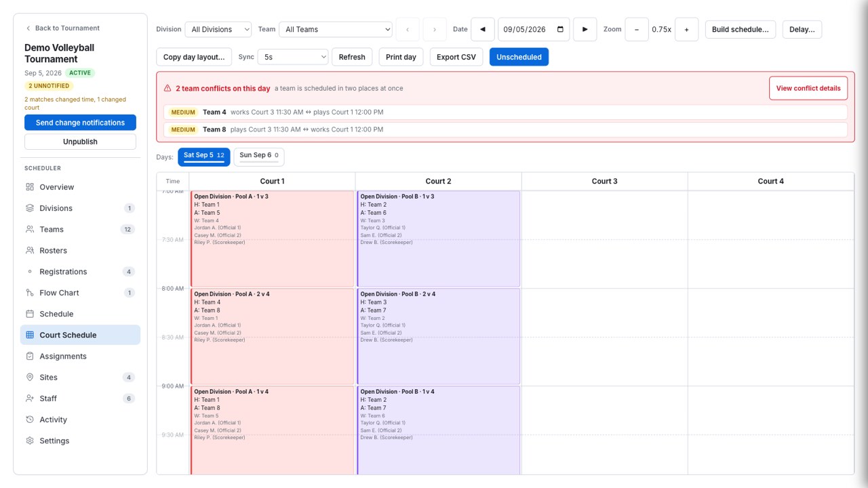Open the Division dropdown

[218, 29]
